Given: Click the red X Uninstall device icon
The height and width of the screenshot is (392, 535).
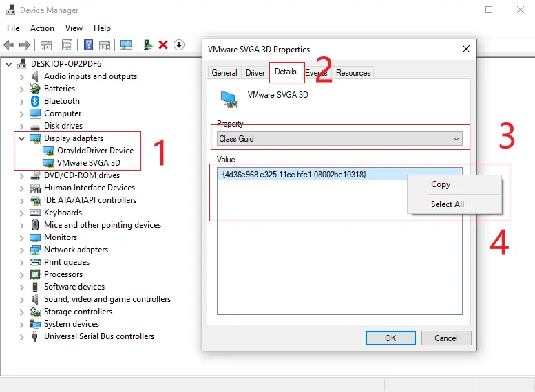Looking at the screenshot, I should (163, 45).
